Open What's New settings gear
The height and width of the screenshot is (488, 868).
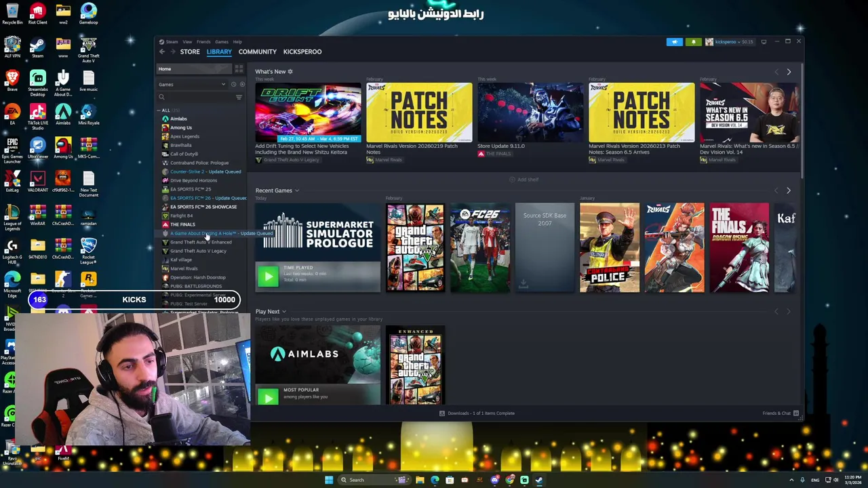click(x=290, y=72)
